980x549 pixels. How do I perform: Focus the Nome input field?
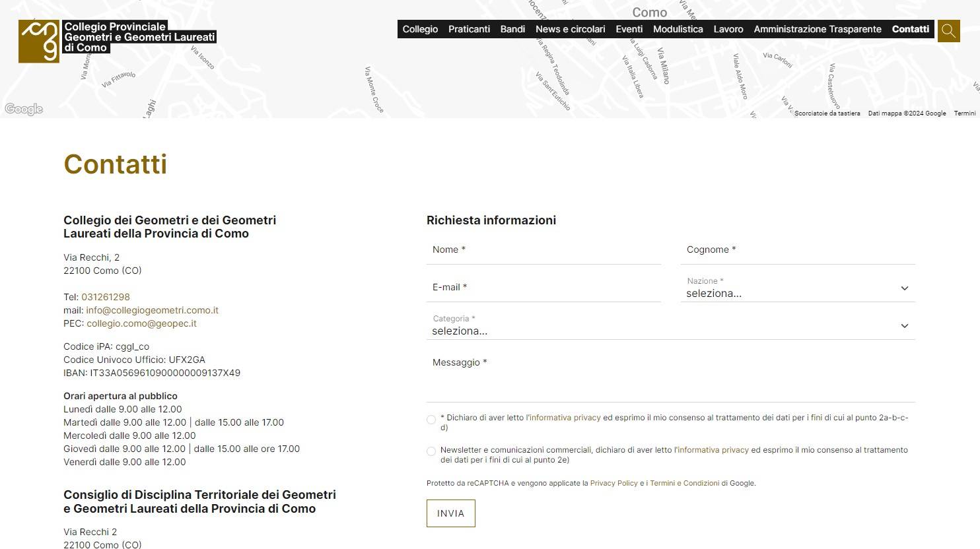coord(543,250)
